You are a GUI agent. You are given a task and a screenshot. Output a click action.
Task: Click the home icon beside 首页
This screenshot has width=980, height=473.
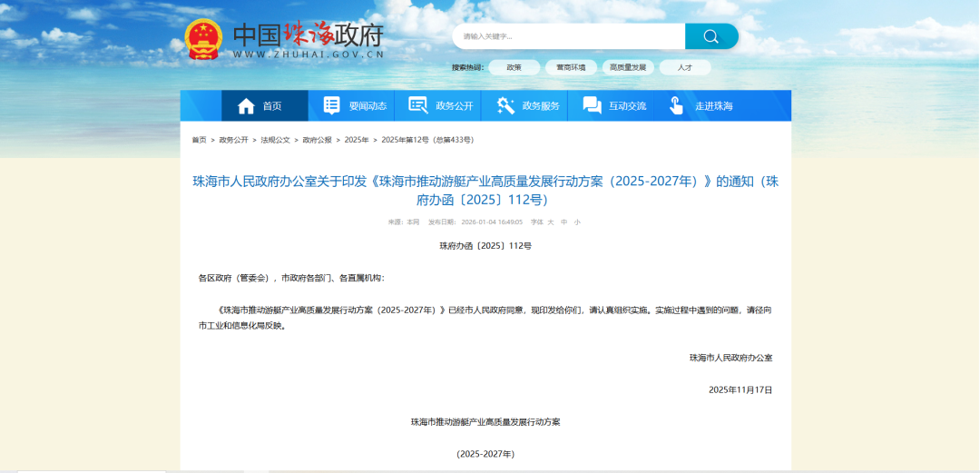point(246,106)
